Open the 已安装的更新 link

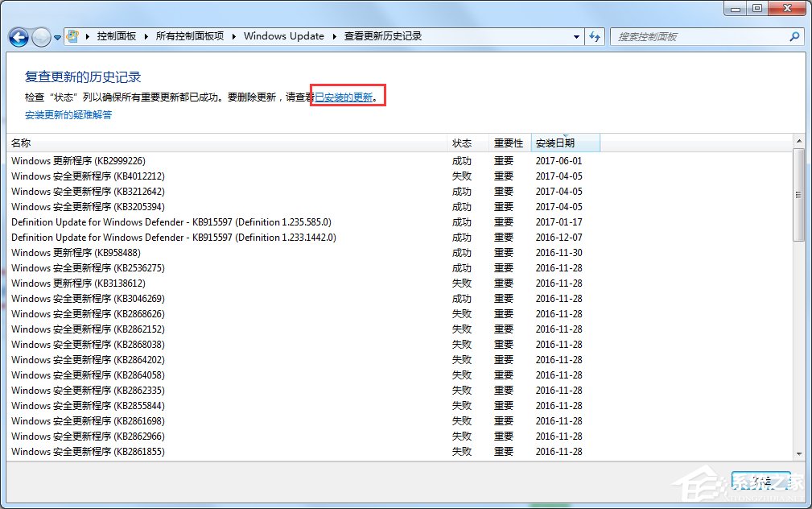tap(344, 97)
